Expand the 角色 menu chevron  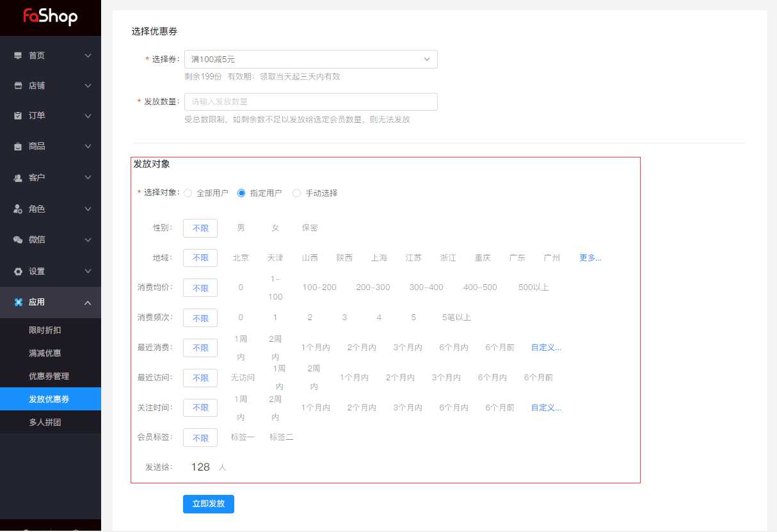(x=88, y=209)
